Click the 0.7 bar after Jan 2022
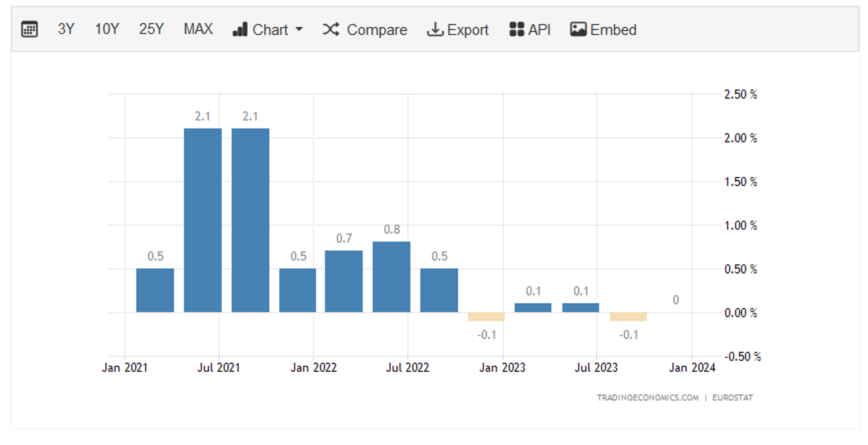Screen dimensions: 868x445 point(344,281)
